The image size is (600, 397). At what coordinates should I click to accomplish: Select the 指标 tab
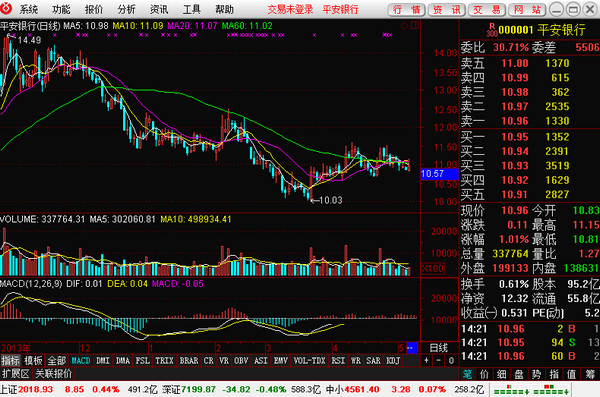point(11,361)
